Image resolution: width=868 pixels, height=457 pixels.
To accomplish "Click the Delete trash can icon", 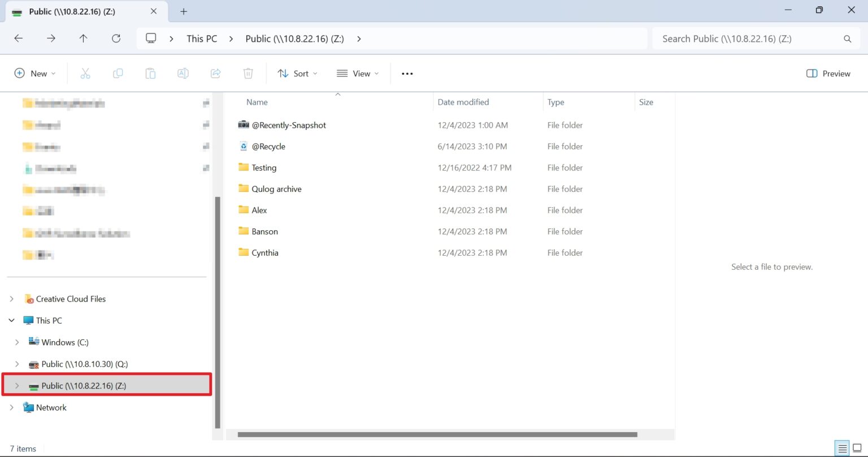I will point(248,74).
